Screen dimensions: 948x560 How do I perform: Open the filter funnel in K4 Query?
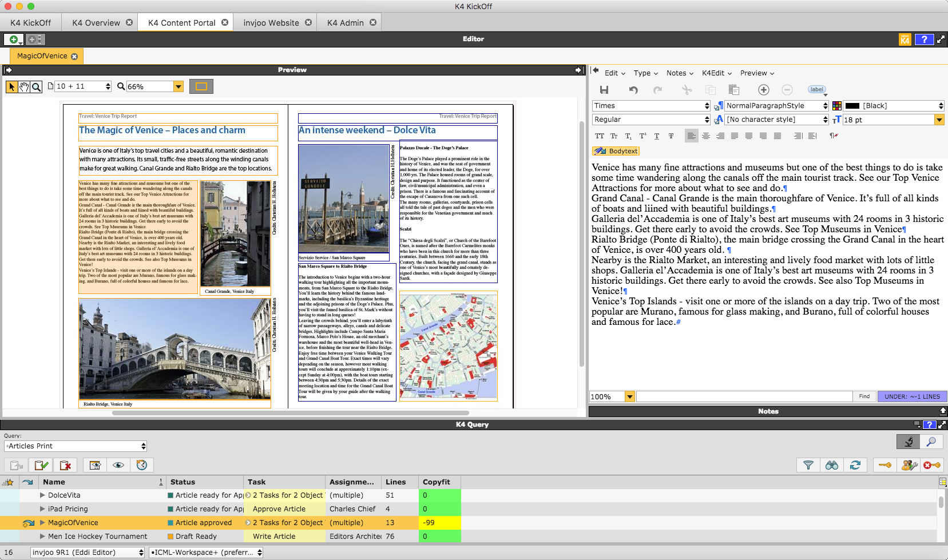pos(808,465)
